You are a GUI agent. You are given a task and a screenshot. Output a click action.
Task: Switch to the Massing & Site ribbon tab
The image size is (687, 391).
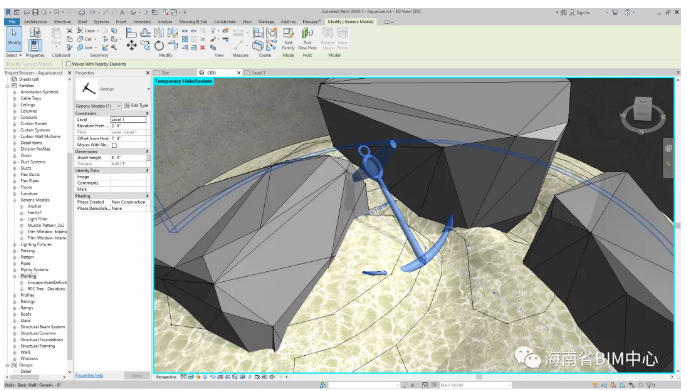pyautogui.click(x=193, y=21)
